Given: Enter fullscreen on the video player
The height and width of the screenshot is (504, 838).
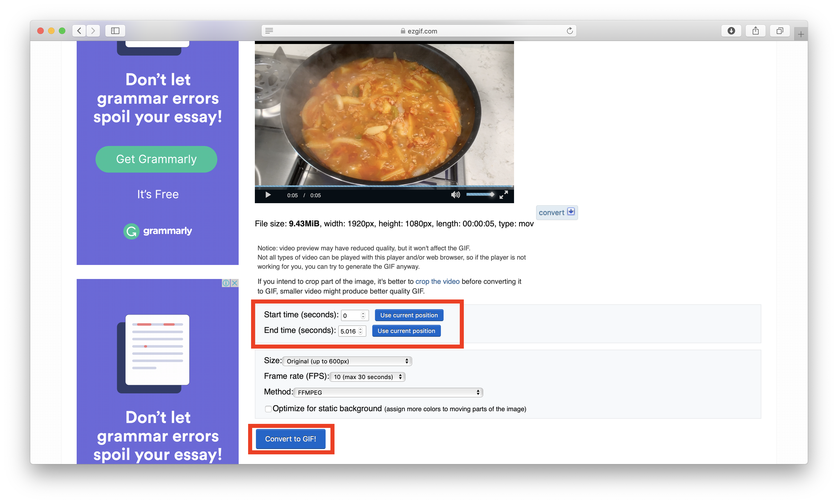Looking at the screenshot, I should pyautogui.click(x=504, y=195).
